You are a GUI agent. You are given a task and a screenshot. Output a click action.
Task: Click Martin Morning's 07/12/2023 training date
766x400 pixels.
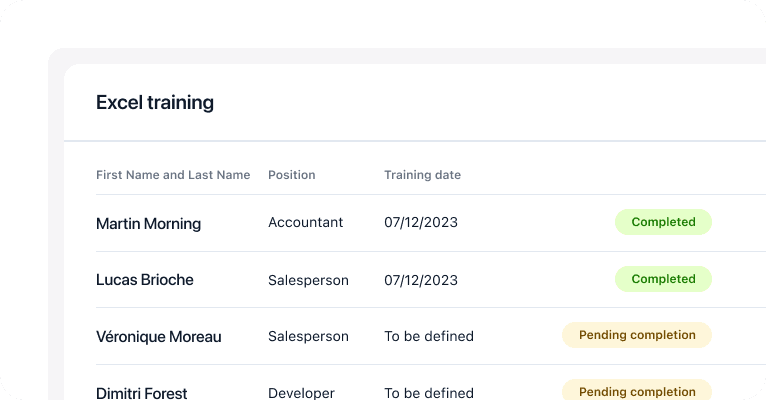click(x=420, y=223)
